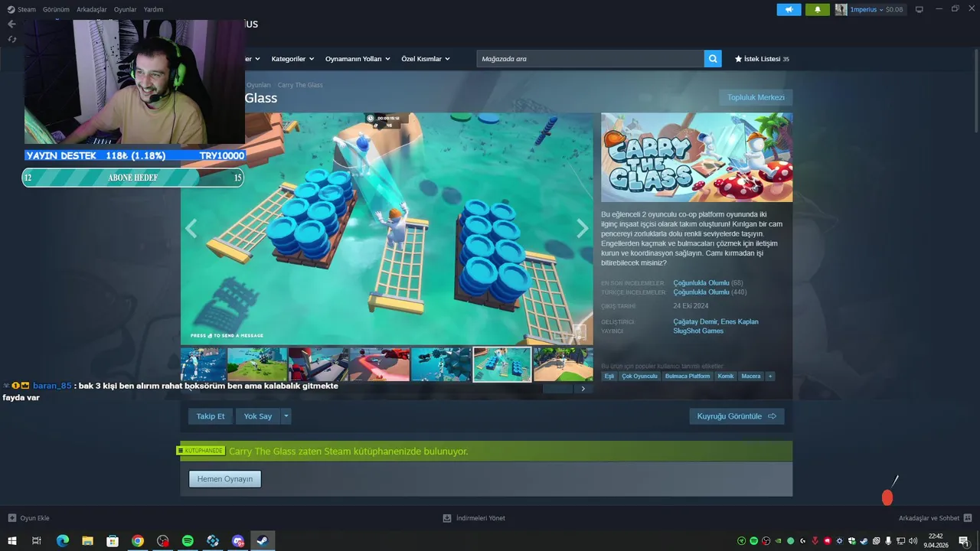
Task: Open Google Chrome from taskbar
Action: [x=138, y=541]
